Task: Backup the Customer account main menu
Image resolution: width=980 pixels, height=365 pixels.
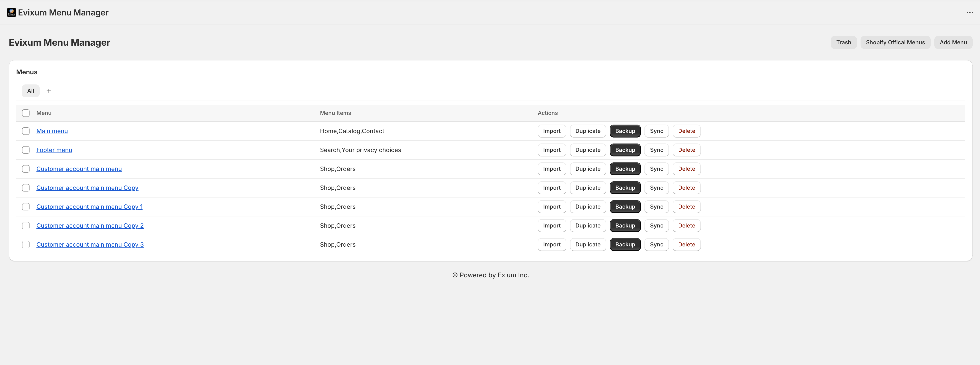Action: point(625,169)
